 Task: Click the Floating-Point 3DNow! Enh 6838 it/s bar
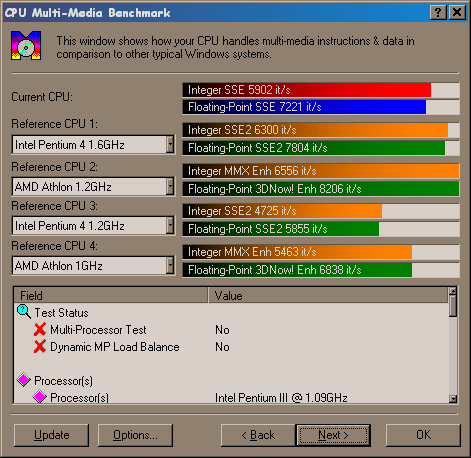click(321, 270)
